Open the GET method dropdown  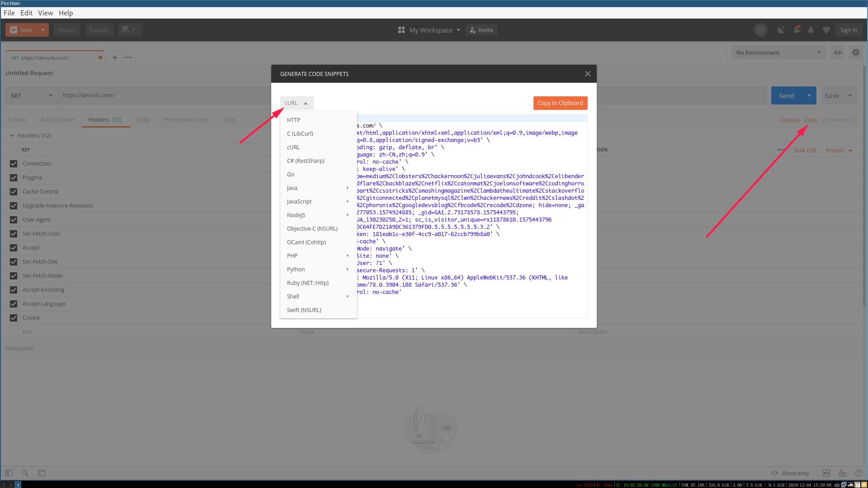click(32, 95)
